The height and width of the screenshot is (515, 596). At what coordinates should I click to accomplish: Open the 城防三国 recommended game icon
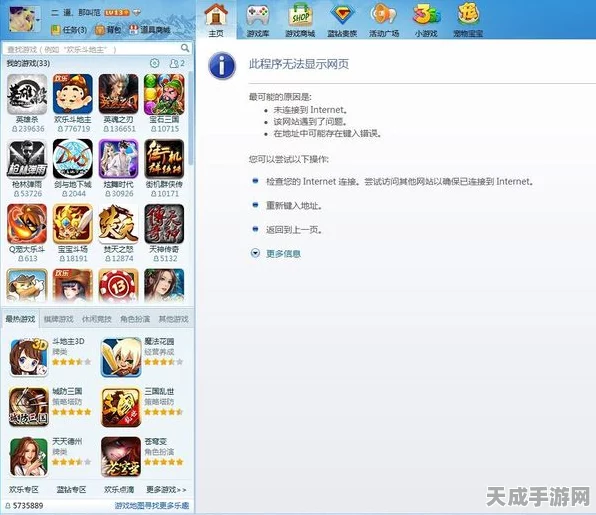(29, 407)
